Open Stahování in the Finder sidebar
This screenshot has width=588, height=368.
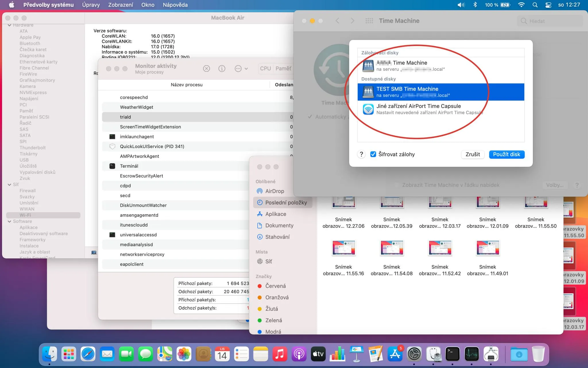pyautogui.click(x=277, y=237)
